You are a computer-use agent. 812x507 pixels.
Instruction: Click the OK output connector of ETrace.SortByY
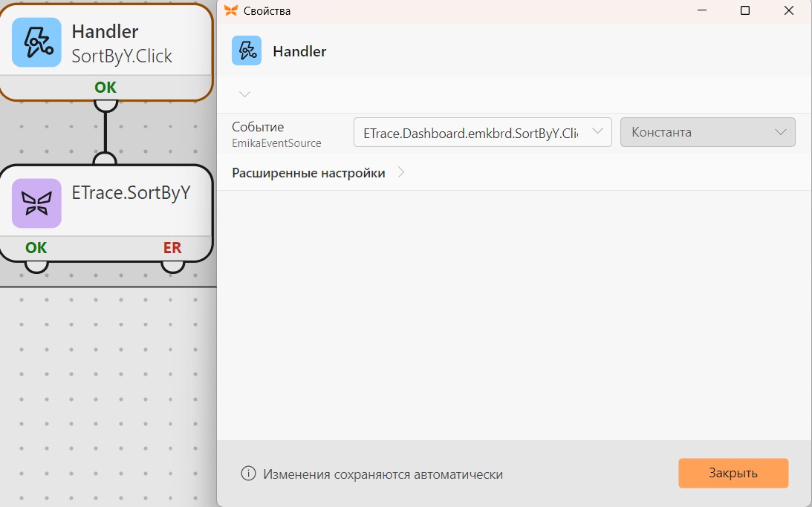(x=36, y=266)
